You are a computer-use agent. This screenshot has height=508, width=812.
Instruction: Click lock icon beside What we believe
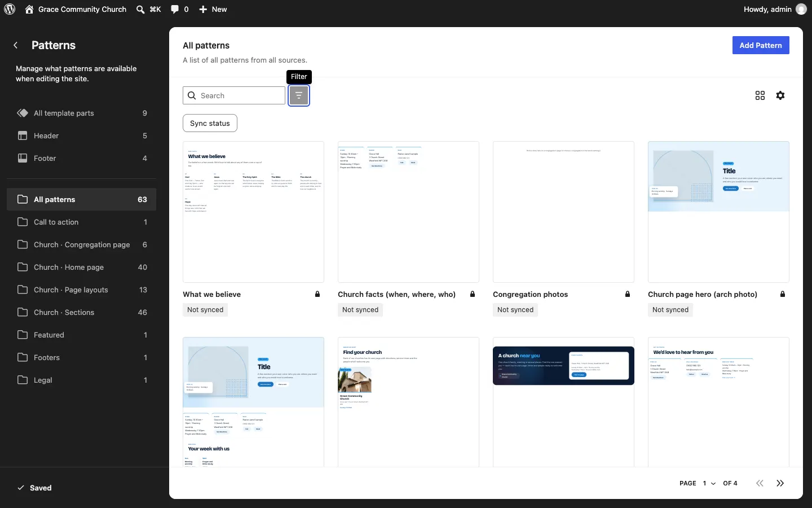[317, 294]
